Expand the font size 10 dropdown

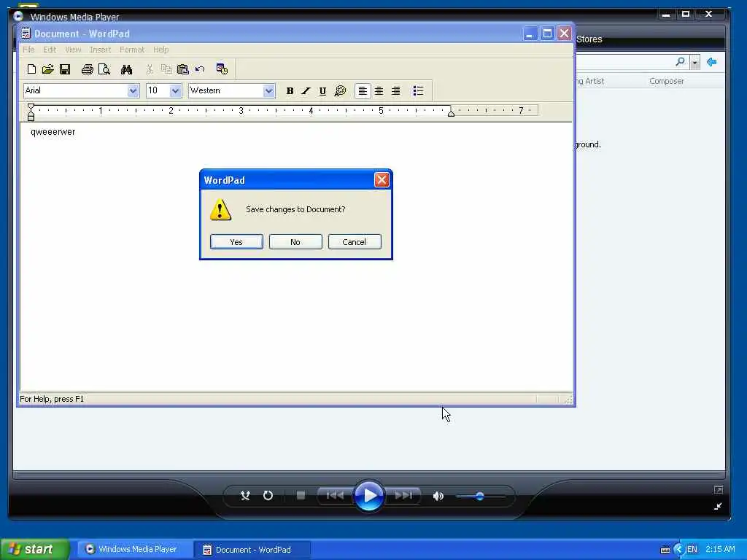click(x=175, y=90)
